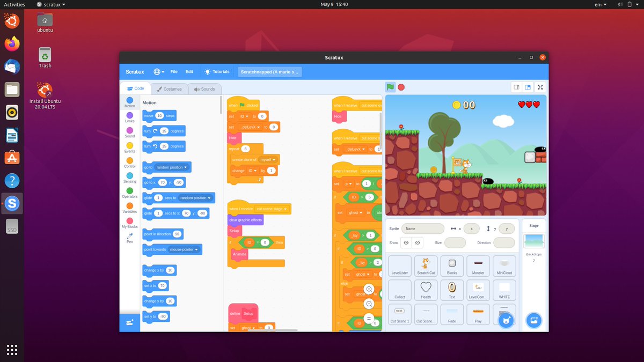This screenshot has height=362, width=644.
Task: Select the LevelLister sprite
Action: (400, 266)
